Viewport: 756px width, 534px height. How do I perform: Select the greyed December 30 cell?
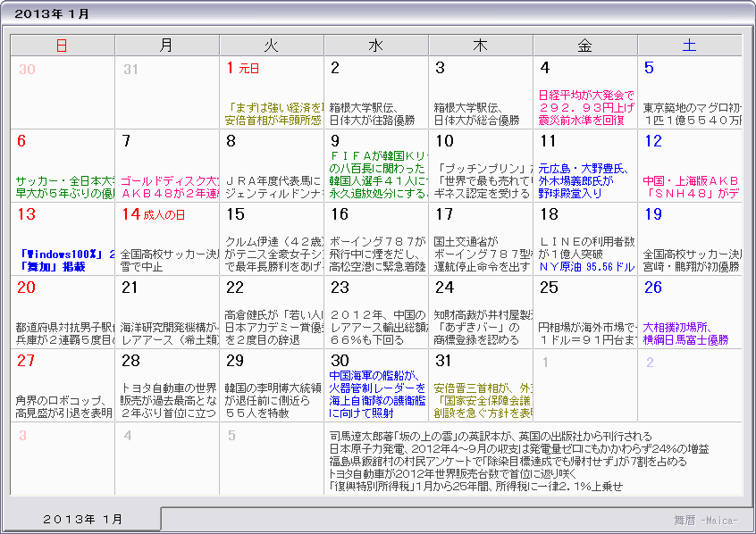[63, 92]
